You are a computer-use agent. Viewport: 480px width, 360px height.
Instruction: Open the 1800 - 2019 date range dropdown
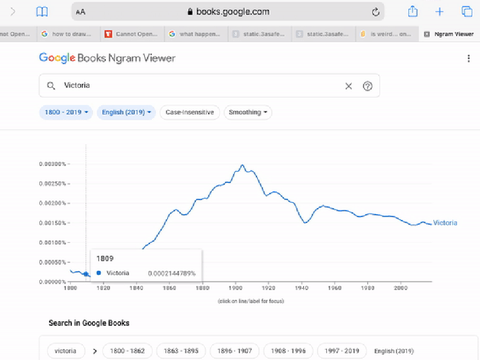click(66, 112)
